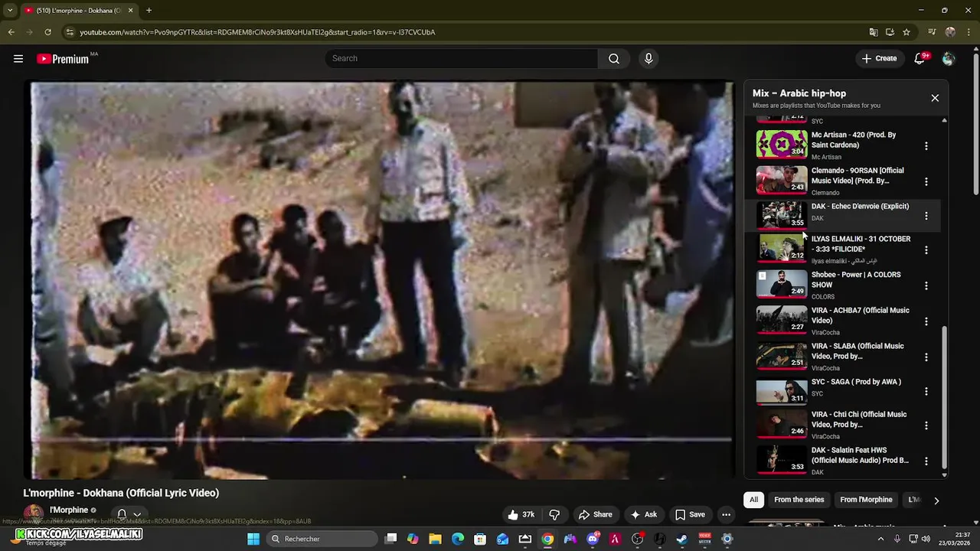Close the Mix playlist panel
The image size is (980, 551).
pos(935,98)
